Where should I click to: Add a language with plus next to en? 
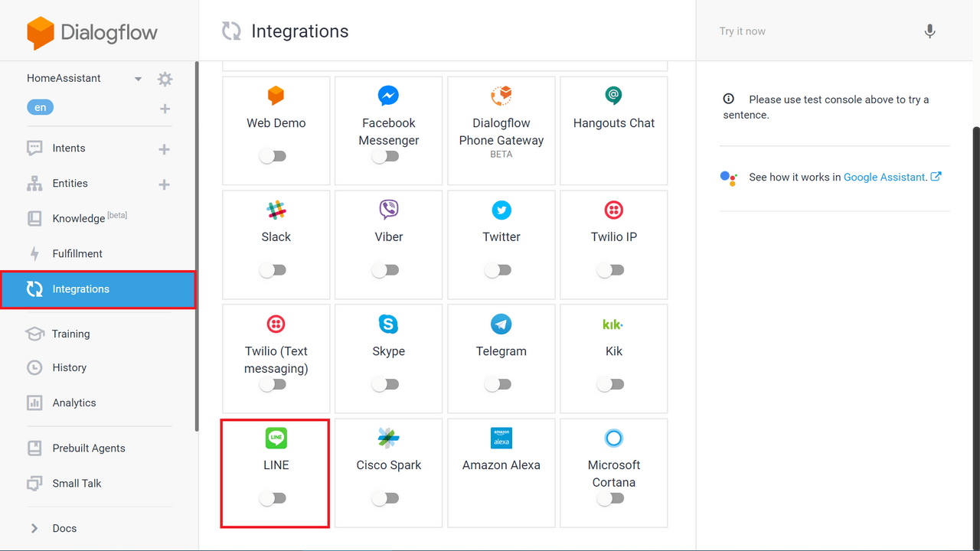point(165,109)
